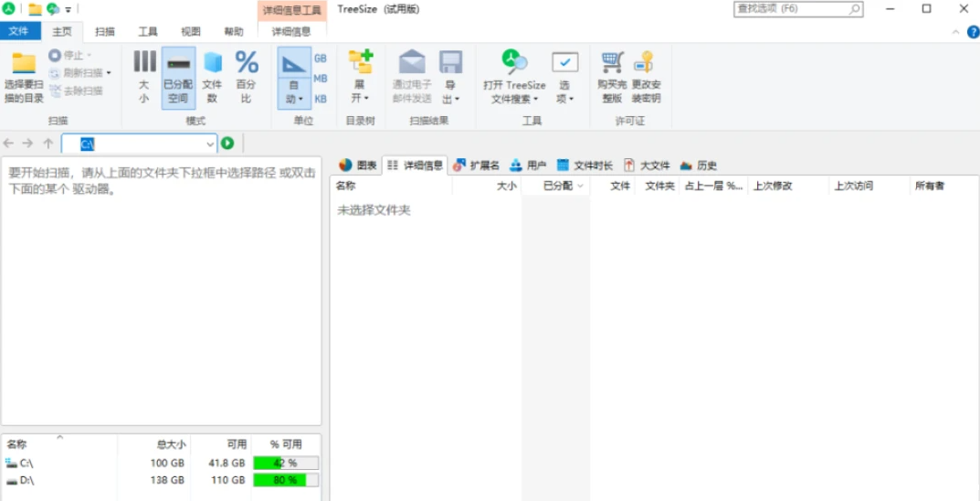The width and height of the screenshot is (980, 501).
Task: Select the 百分比 percent mode
Action: click(x=247, y=78)
